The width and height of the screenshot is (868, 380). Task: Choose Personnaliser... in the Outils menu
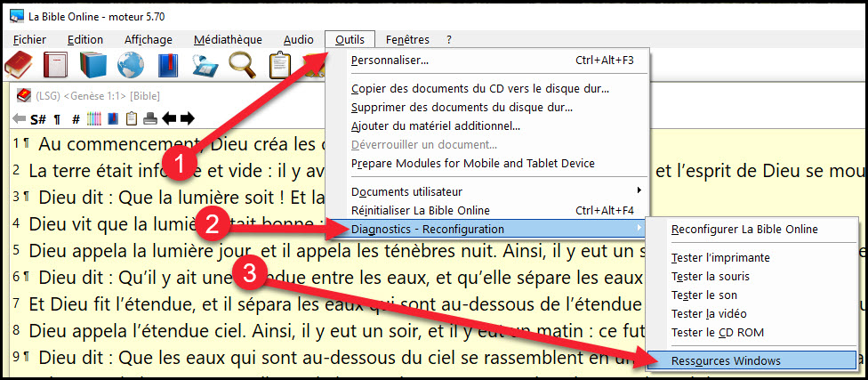[492, 61]
